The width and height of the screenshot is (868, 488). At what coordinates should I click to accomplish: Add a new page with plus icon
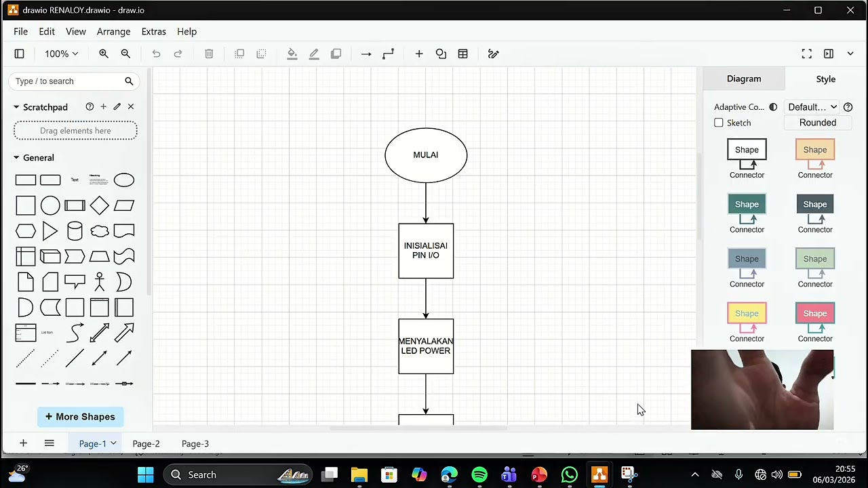click(23, 443)
